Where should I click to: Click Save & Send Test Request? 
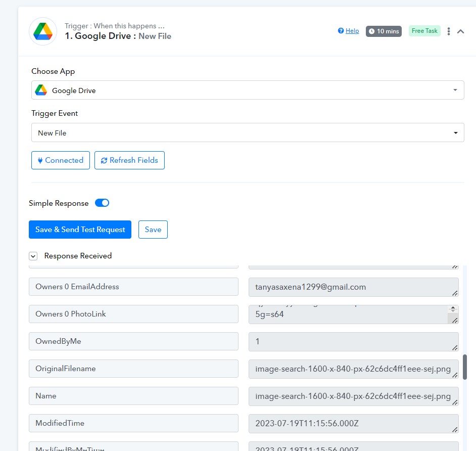pyautogui.click(x=80, y=230)
